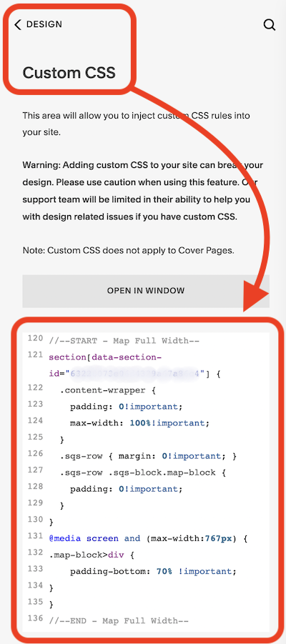This screenshot has height=644, width=286.
Task: Open the search magnifier icon
Action: click(269, 24)
